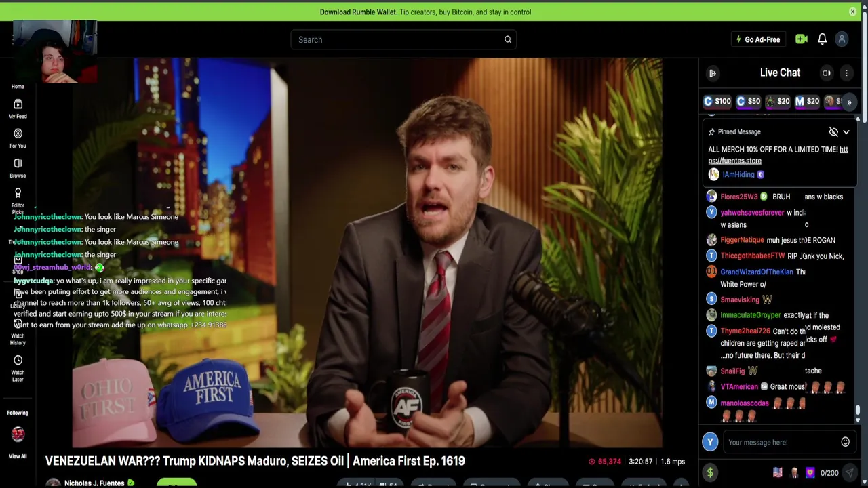Image resolution: width=868 pixels, height=488 pixels.
Task: Open the Live Chat three-dot menu
Action: coord(846,73)
